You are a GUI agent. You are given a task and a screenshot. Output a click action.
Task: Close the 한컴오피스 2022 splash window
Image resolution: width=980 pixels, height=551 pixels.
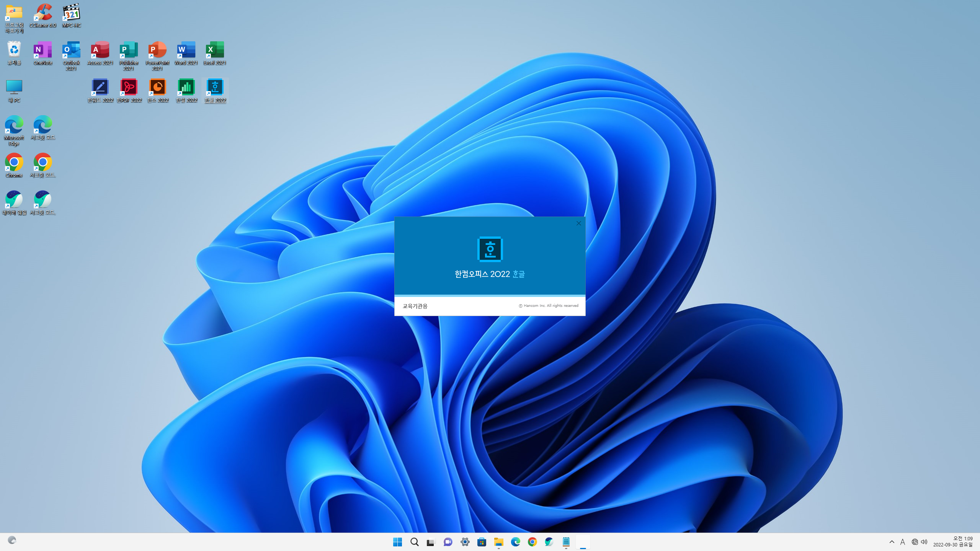click(578, 223)
